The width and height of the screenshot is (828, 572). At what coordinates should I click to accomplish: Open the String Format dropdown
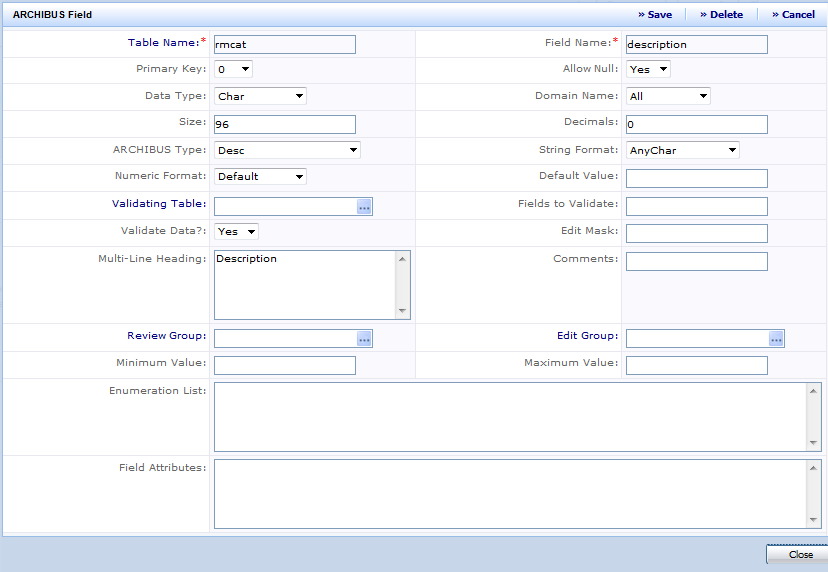(x=682, y=151)
